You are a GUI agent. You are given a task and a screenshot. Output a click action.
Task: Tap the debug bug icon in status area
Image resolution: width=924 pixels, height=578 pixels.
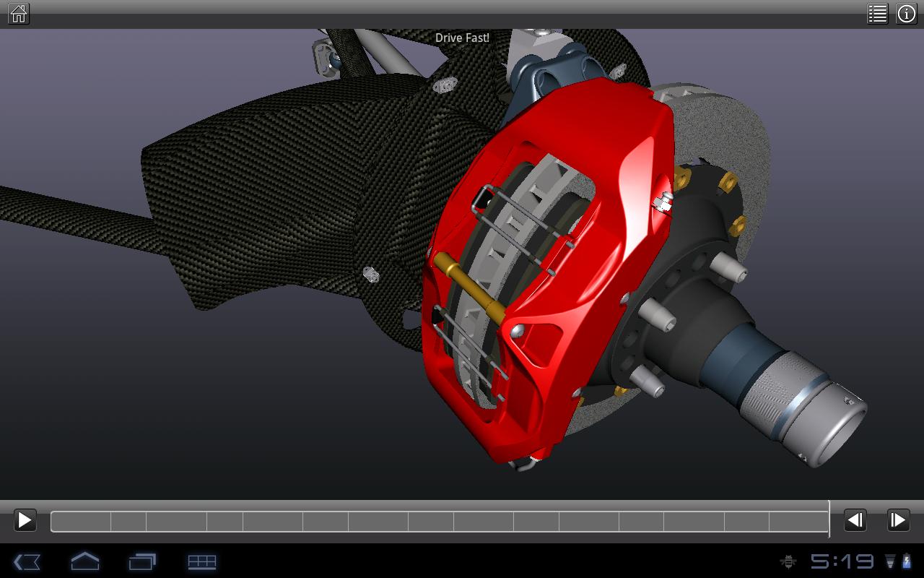tap(788, 561)
